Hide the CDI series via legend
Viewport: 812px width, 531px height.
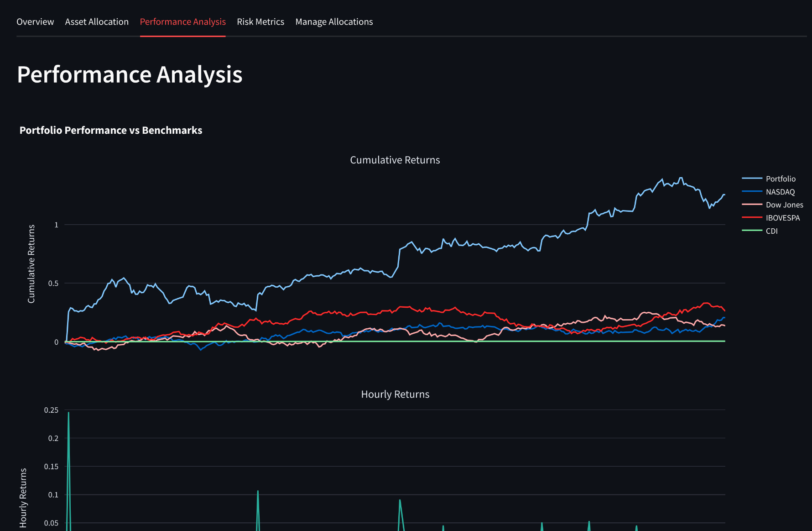click(x=760, y=231)
